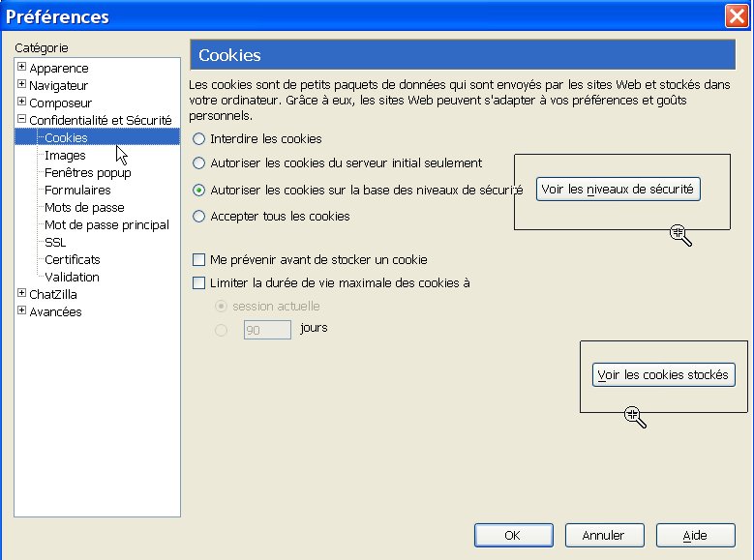This screenshot has height=560, width=754.
Task: Click the 90 jours input field
Action: (x=267, y=330)
